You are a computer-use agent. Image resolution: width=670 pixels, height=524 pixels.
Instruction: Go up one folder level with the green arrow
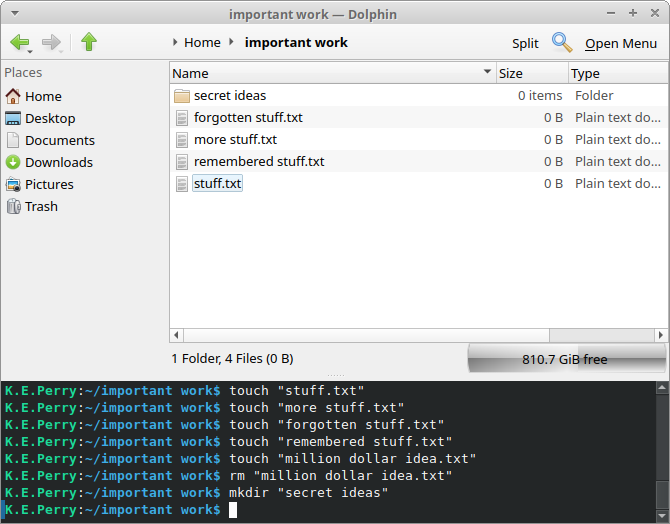coord(89,41)
